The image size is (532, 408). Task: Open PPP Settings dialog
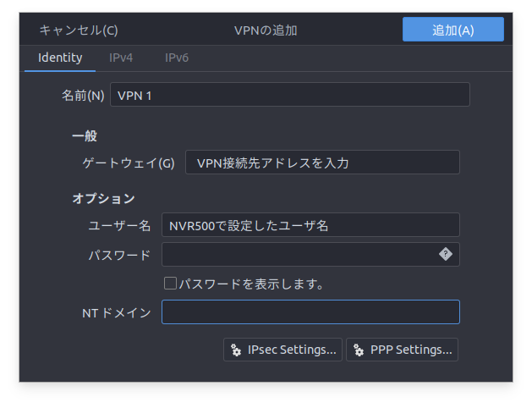point(402,350)
